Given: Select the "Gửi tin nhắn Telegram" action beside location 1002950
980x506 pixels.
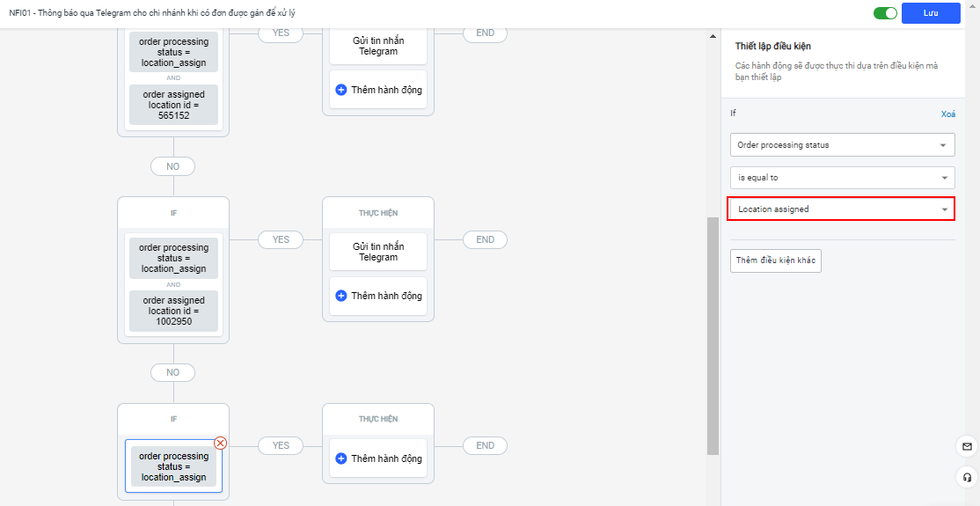Looking at the screenshot, I should click(x=378, y=252).
